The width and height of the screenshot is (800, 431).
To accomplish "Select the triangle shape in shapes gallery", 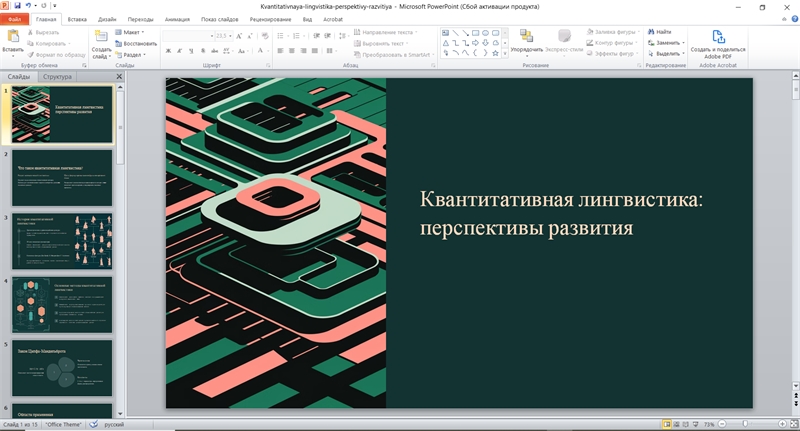I will tap(446, 43).
